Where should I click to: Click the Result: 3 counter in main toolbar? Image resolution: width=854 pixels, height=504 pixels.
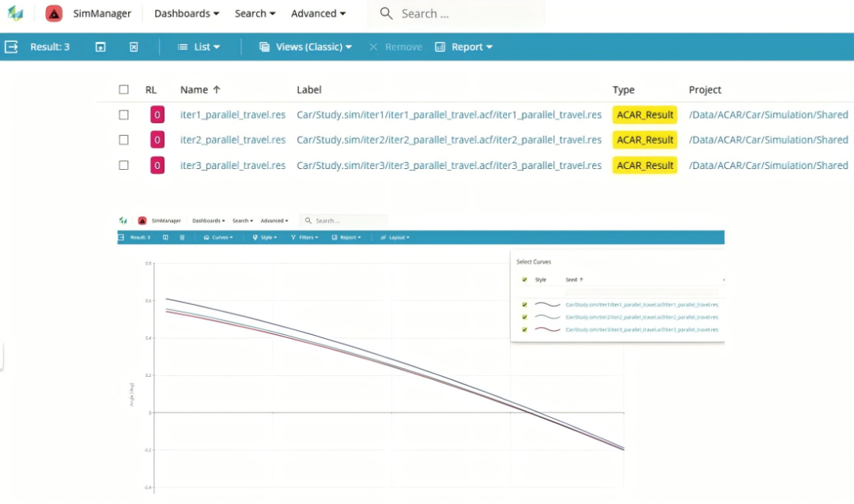pos(50,47)
